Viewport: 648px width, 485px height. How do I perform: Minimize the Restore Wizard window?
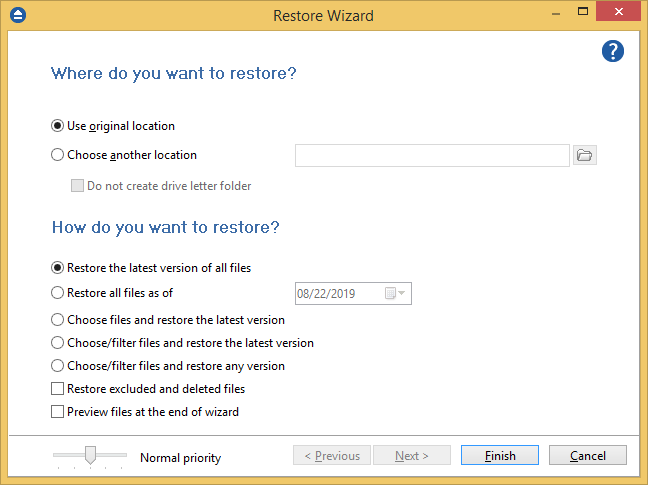(556, 13)
